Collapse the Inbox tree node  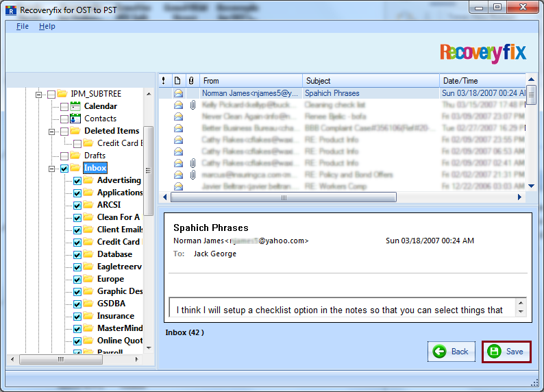click(x=51, y=169)
